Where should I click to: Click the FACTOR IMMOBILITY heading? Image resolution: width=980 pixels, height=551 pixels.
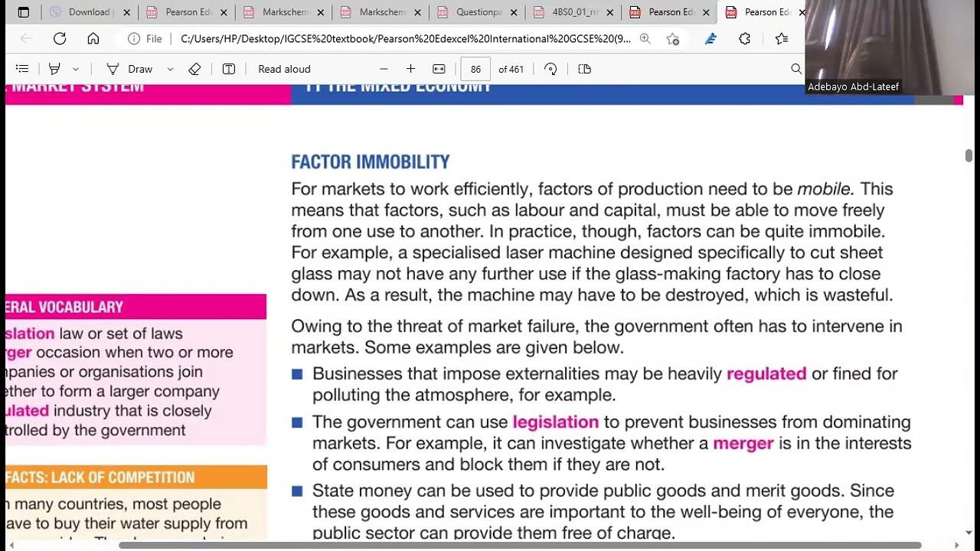pos(371,162)
